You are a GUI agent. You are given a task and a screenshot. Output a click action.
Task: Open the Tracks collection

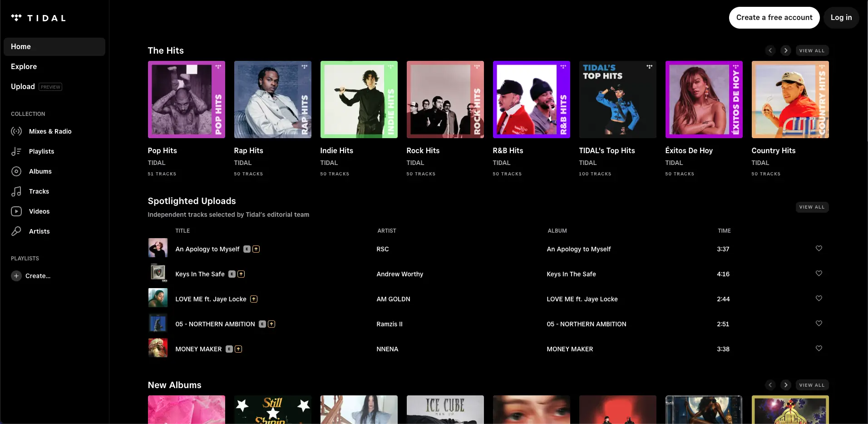(39, 191)
